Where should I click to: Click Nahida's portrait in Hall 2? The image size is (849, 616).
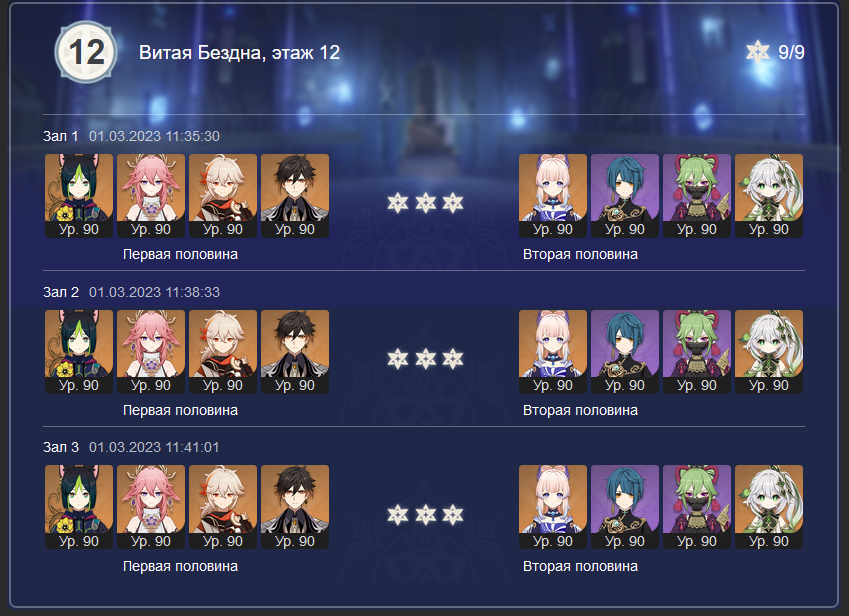click(769, 351)
